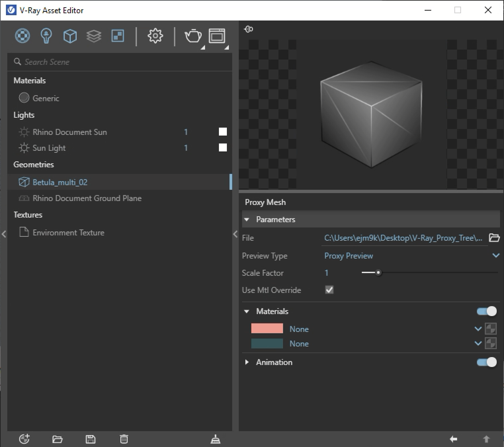Expand the Animation rollout
The width and height of the screenshot is (504, 447).
247,362
